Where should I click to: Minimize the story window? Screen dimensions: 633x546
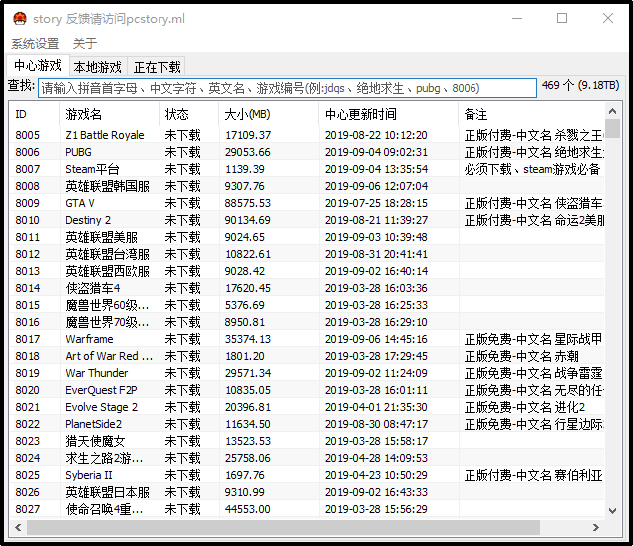click(517, 18)
